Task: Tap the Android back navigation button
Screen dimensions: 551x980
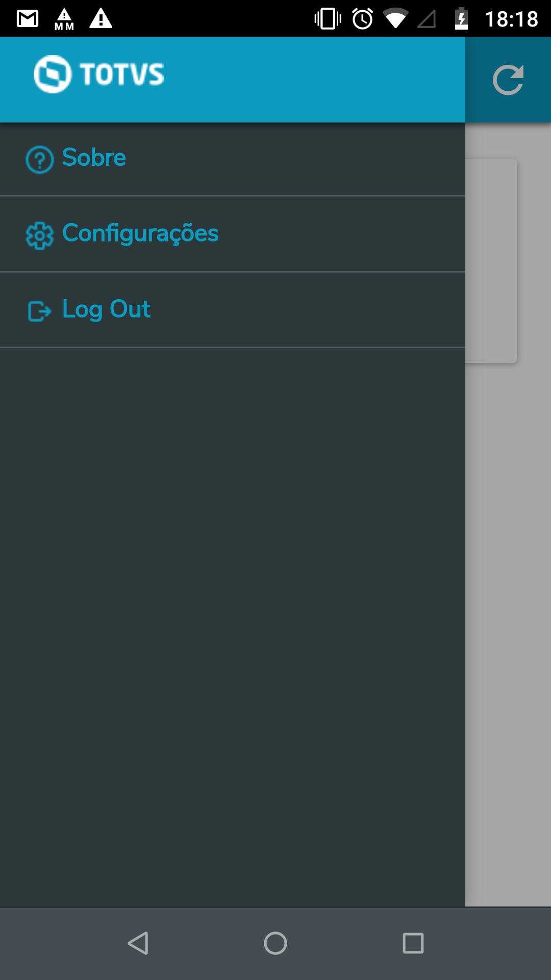Action: point(138,943)
